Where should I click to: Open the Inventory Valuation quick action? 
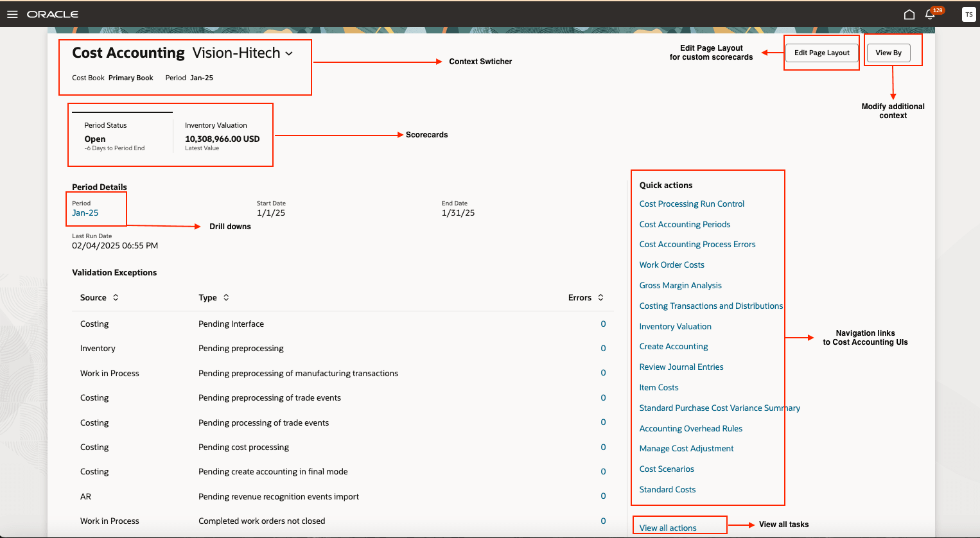point(676,326)
